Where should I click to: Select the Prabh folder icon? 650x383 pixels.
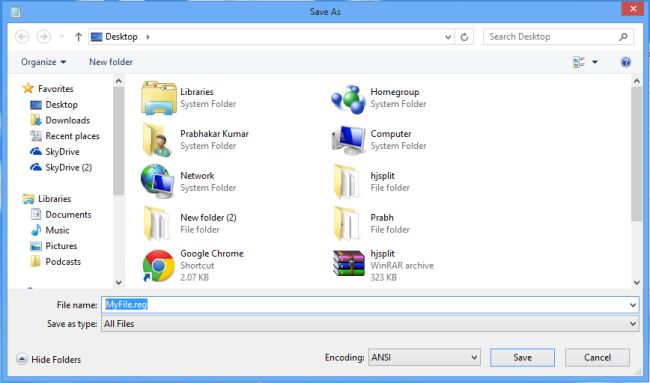[x=347, y=223]
